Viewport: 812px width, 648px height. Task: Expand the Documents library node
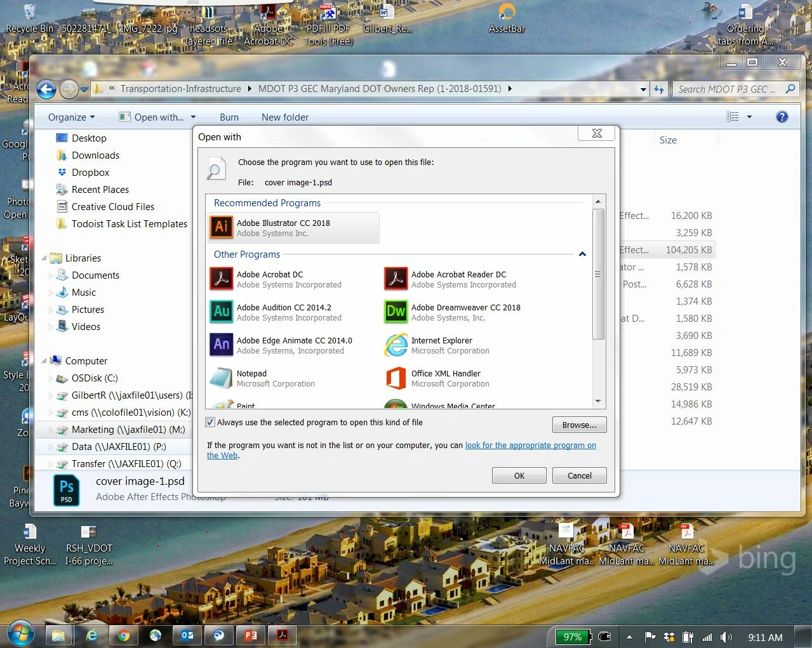pyautogui.click(x=51, y=275)
